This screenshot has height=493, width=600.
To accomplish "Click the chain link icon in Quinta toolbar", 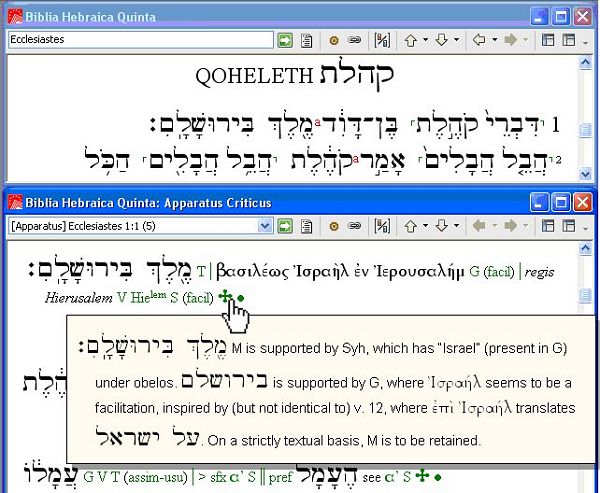I will 355,40.
